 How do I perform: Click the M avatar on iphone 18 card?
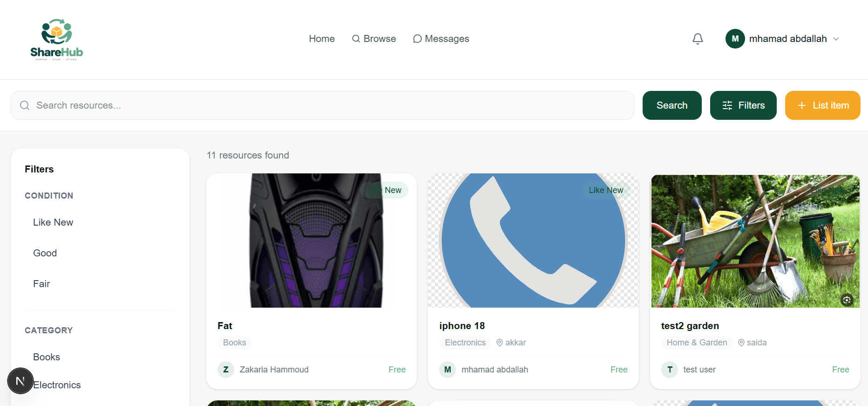(448, 370)
